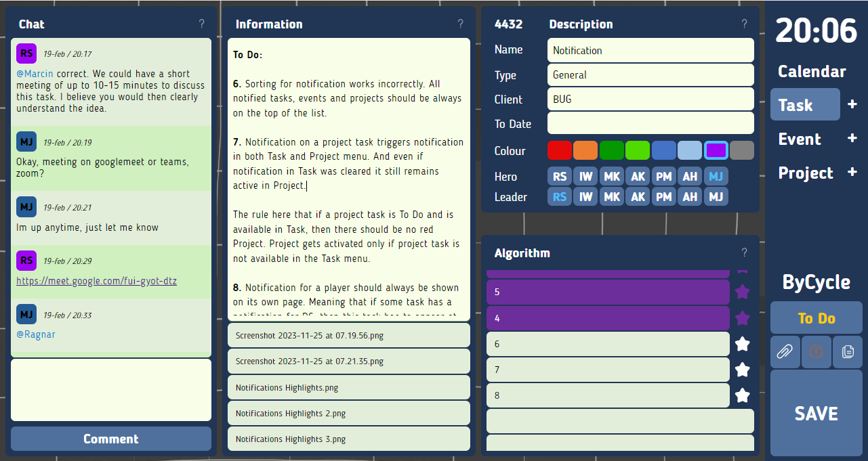The height and width of the screenshot is (461, 868).
Task: Add a new Task with plus icon
Action: (852, 104)
